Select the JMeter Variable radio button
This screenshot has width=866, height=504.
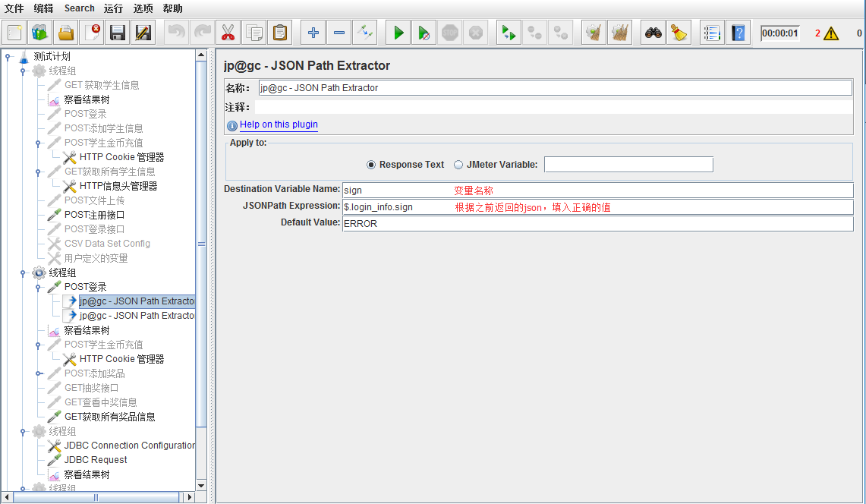pyautogui.click(x=458, y=165)
